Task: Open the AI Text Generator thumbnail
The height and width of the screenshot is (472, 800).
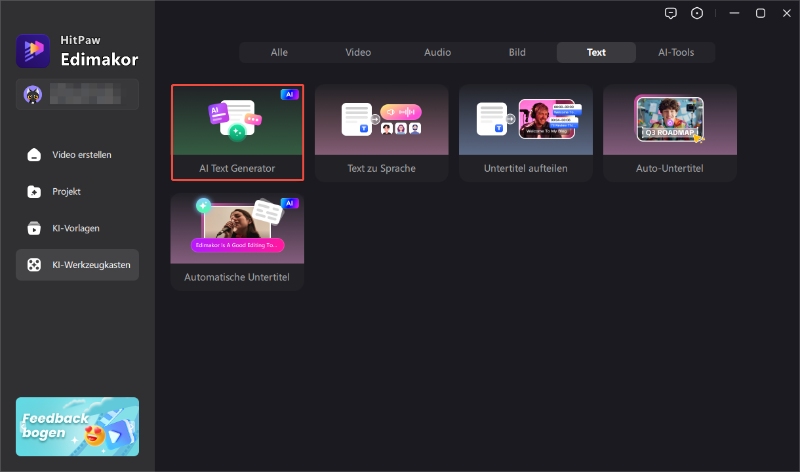Action: 237,120
